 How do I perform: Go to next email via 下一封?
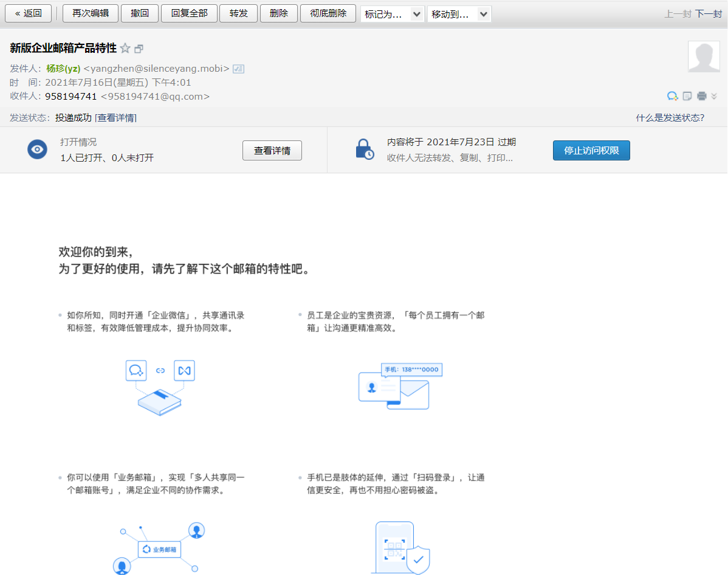[708, 14]
